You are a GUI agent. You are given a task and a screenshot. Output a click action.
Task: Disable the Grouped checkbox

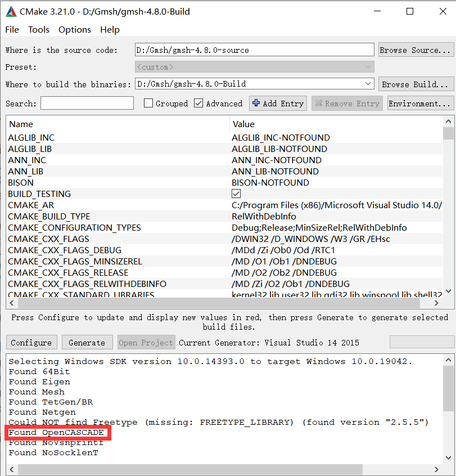pyautogui.click(x=148, y=103)
